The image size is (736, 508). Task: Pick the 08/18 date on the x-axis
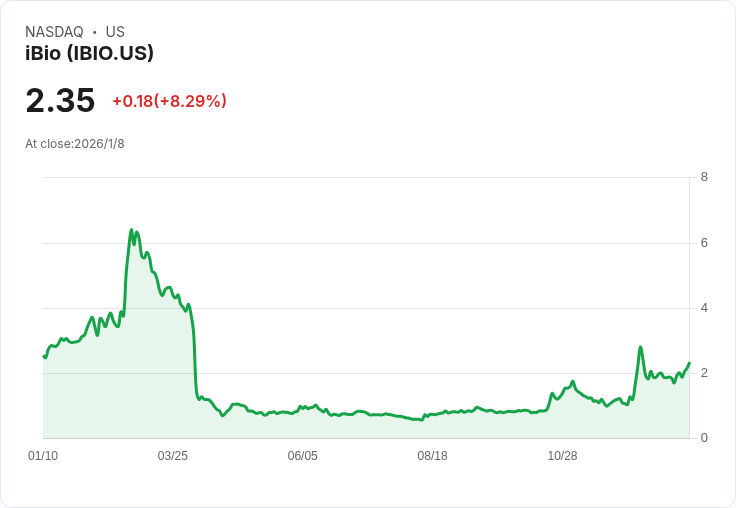pos(432,456)
